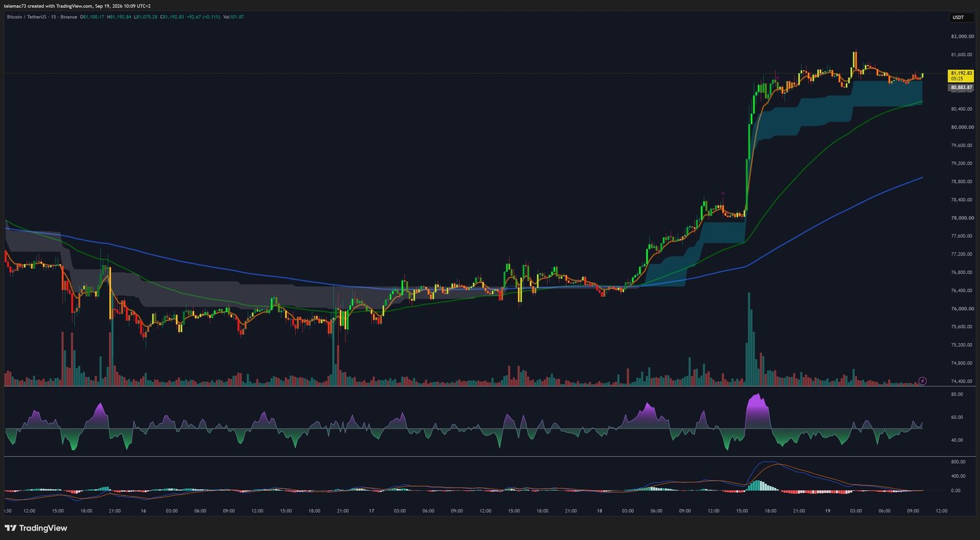Click the 74,400.00 price axis label
980x540 pixels.
pyautogui.click(x=962, y=381)
